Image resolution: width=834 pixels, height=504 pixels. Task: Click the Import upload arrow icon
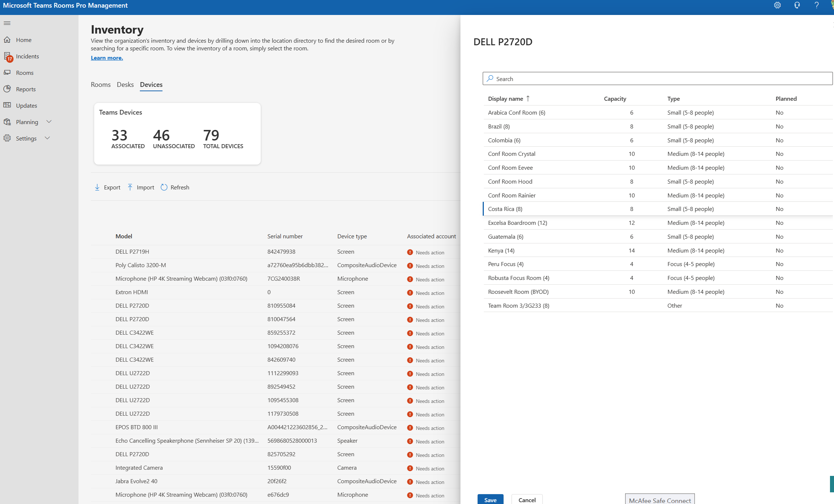(x=130, y=187)
